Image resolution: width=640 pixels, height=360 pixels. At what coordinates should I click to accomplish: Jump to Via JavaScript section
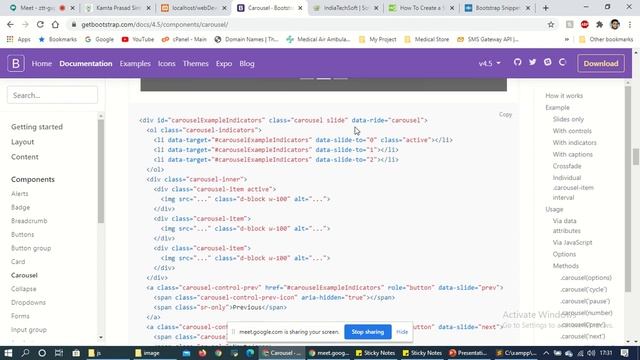[x=572, y=242]
